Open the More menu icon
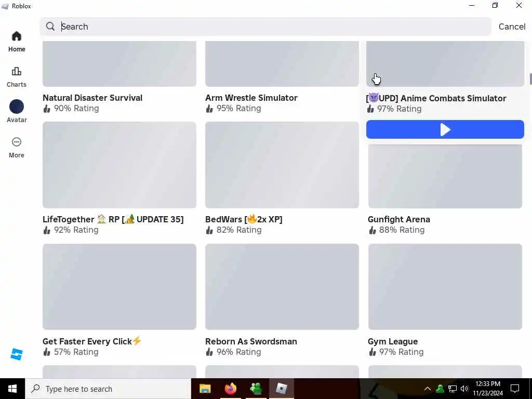 click(17, 142)
